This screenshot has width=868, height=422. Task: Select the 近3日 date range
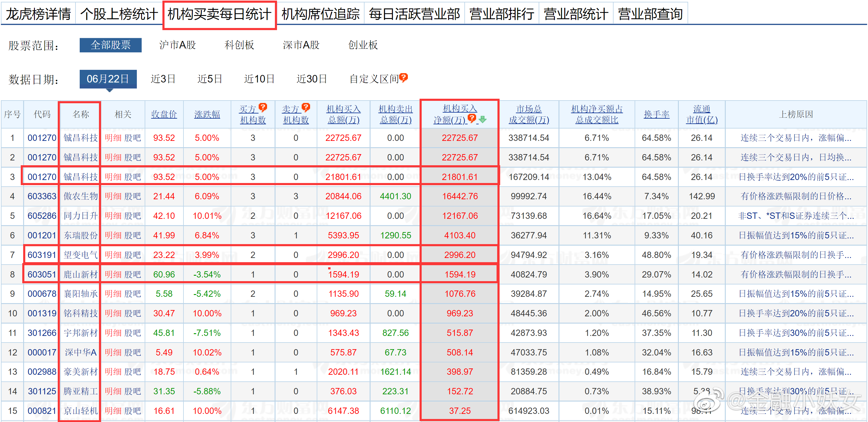click(x=163, y=79)
